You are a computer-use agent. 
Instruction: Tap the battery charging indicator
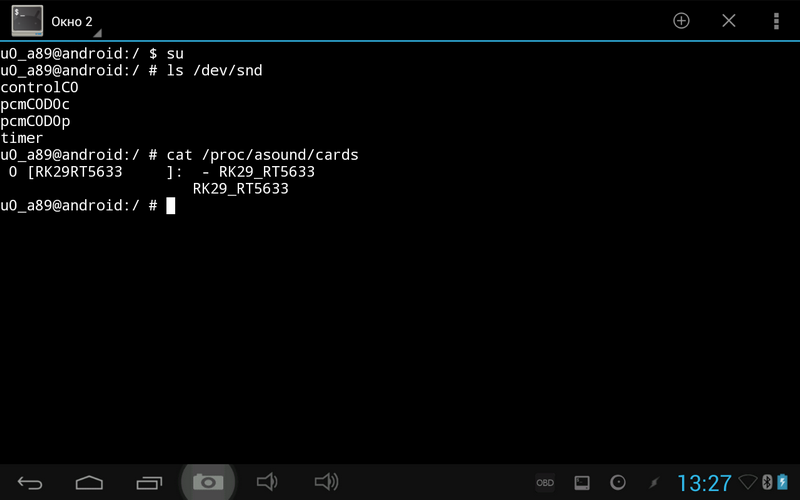pyautogui.click(x=783, y=482)
